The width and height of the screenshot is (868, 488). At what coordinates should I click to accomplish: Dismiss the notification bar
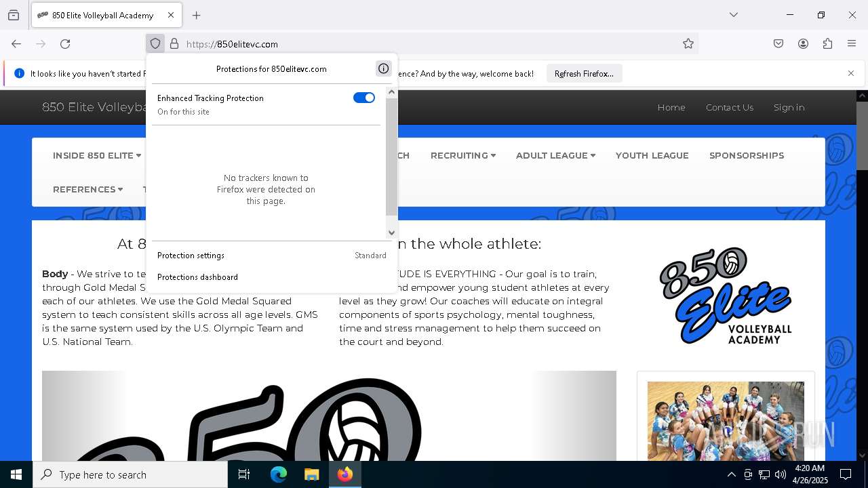(x=851, y=73)
